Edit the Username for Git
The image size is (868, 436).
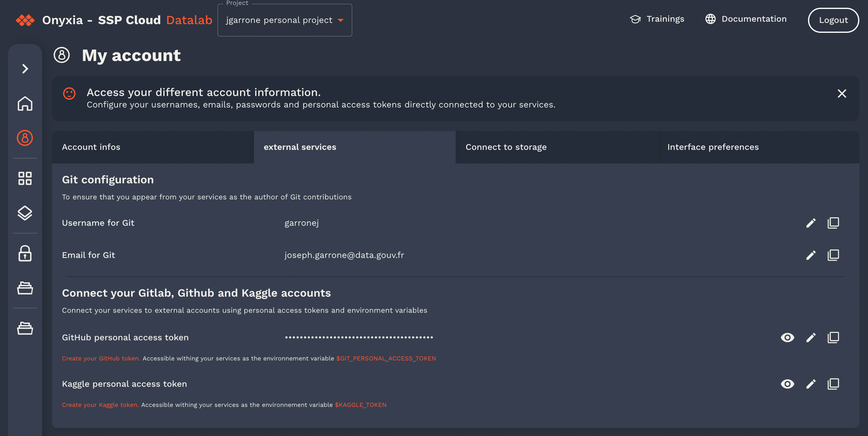pyautogui.click(x=811, y=223)
